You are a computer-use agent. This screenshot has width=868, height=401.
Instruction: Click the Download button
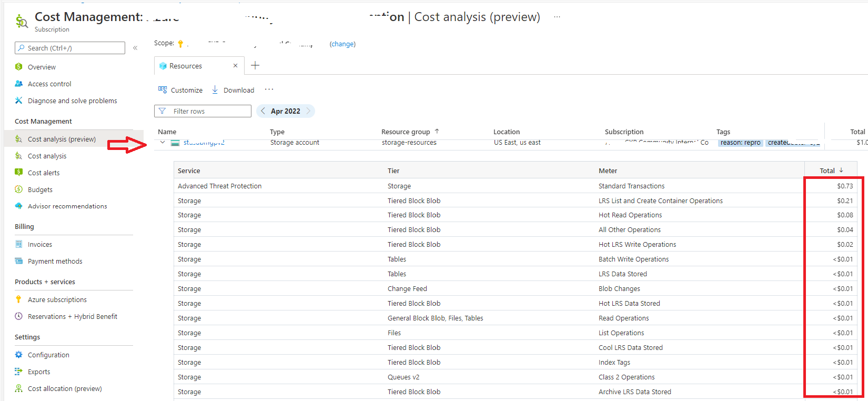pyautogui.click(x=233, y=90)
